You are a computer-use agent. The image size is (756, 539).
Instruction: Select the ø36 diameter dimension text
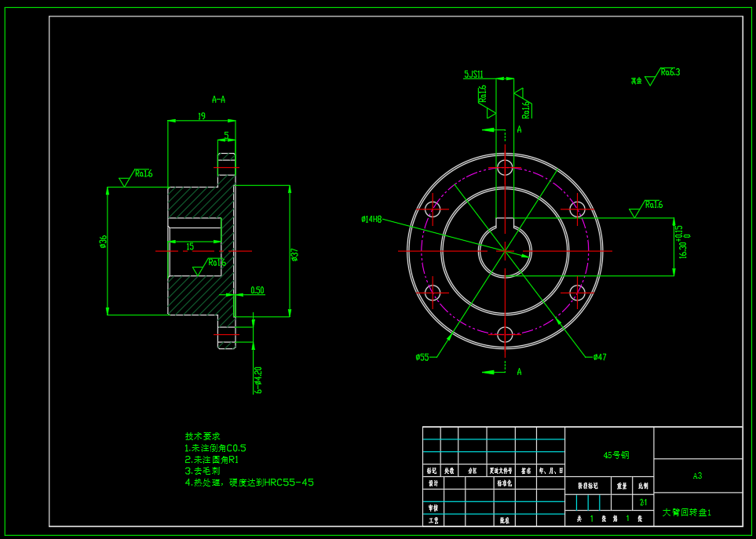103,242
